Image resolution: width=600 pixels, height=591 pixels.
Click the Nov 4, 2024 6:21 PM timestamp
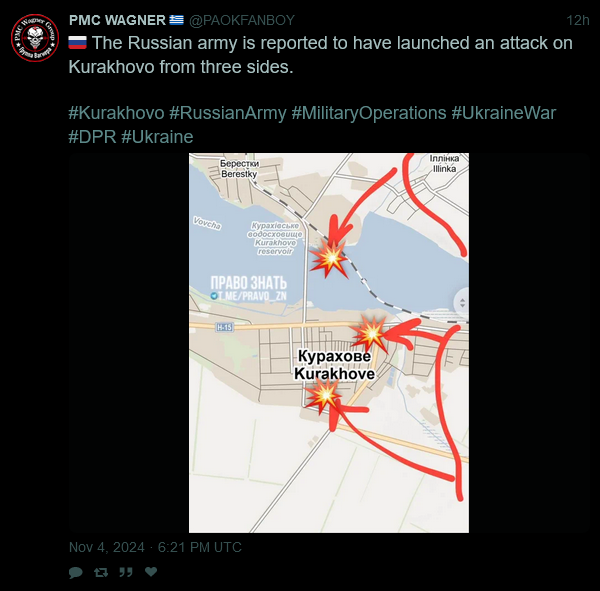click(x=155, y=547)
